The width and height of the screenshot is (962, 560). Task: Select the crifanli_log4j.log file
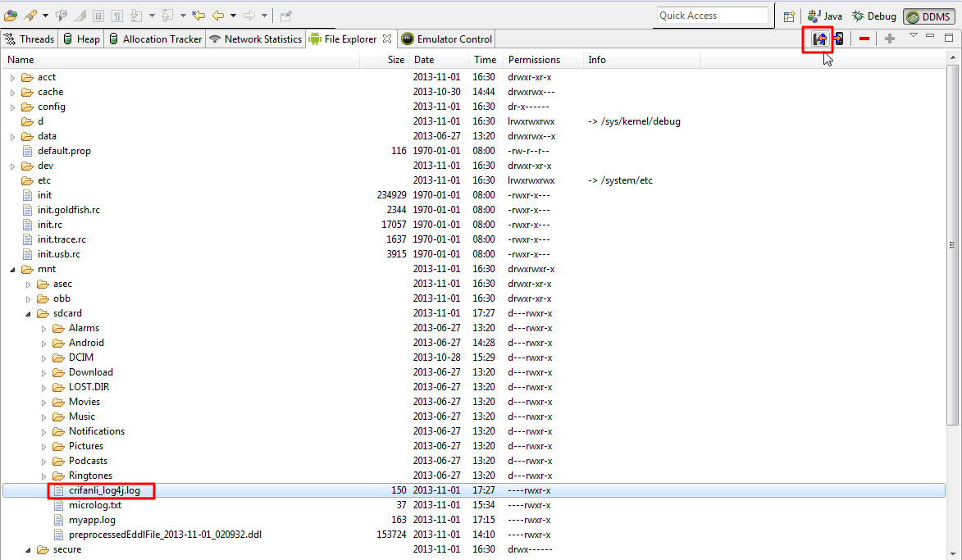click(x=473, y=490)
